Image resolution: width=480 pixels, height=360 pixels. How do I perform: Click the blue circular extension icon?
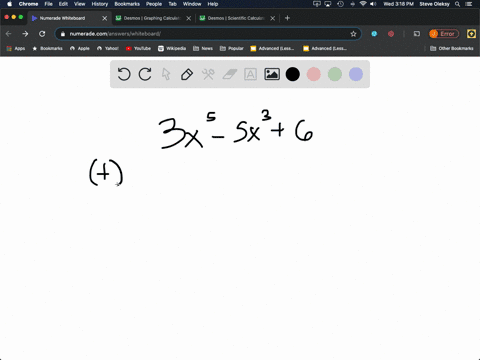374,34
